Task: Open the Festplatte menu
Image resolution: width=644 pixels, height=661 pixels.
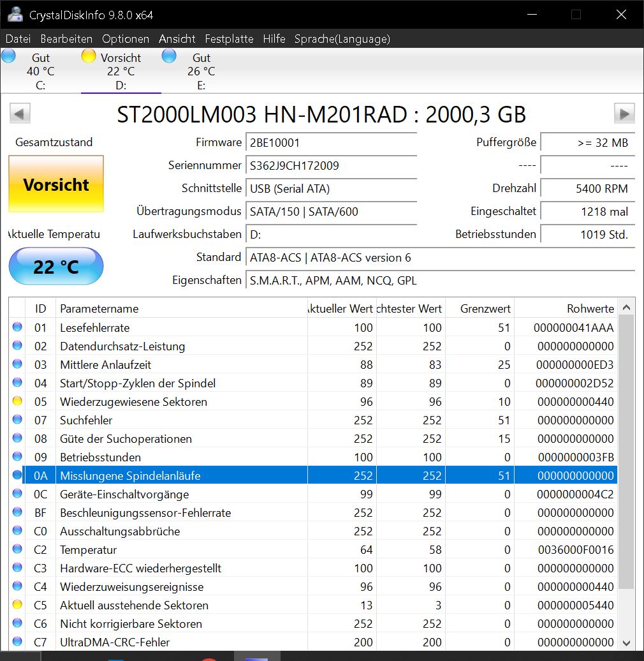Action: tap(229, 39)
